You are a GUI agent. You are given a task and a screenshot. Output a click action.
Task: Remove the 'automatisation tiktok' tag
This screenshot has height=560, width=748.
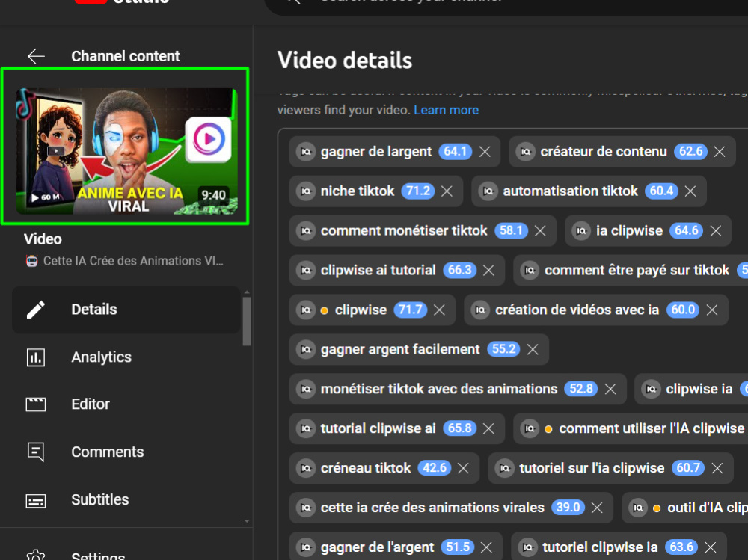[x=690, y=191]
